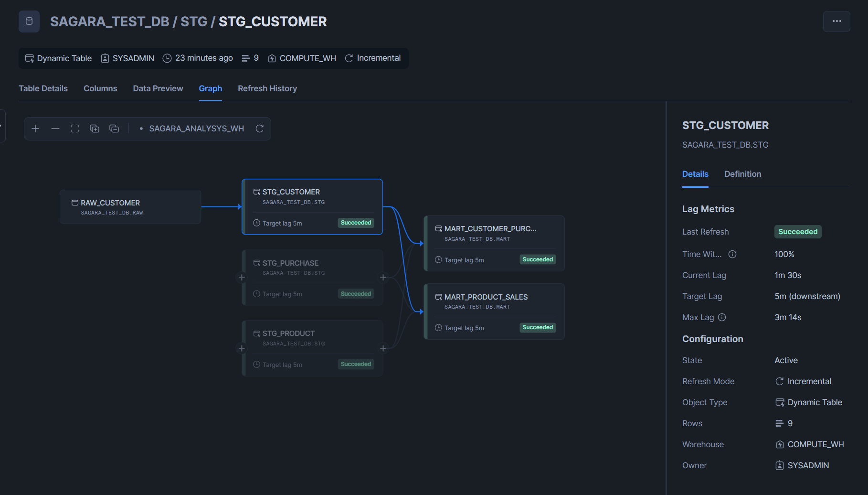This screenshot has height=495, width=868.
Task: Select the Graph tab
Action: coord(211,88)
